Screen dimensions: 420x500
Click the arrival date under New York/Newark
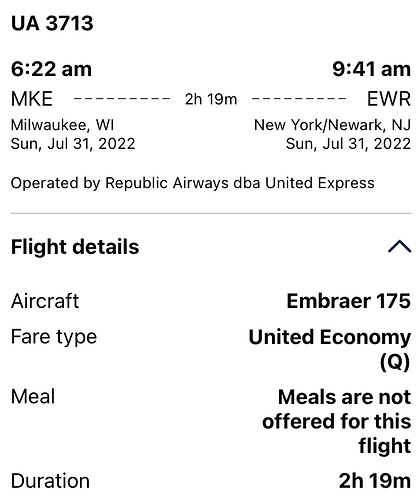[348, 144]
